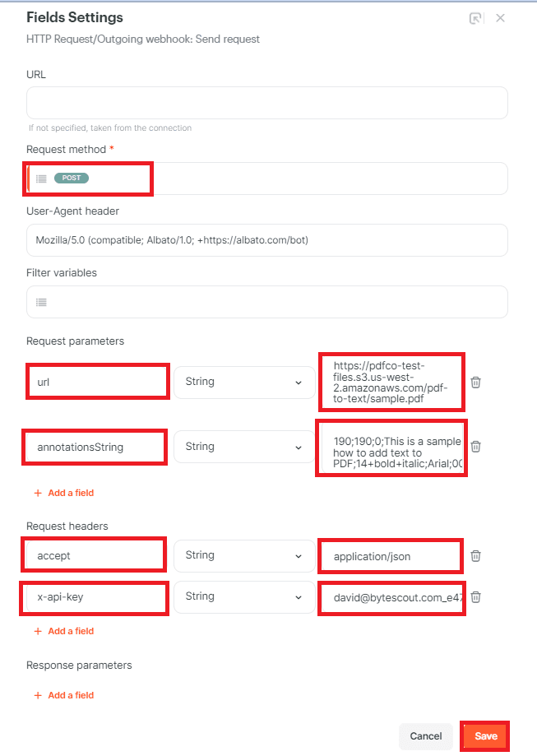537x756 pixels.
Task: Open the Filter variables list picker
Action: (x=41, y=302)
